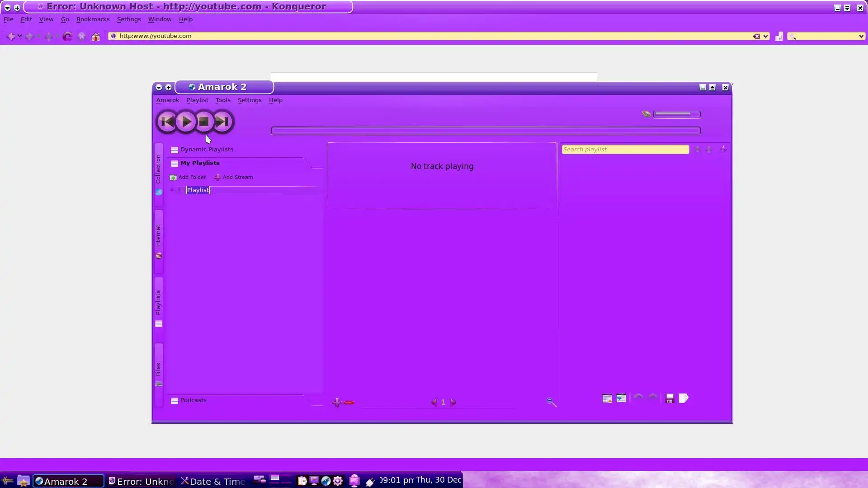Open the URL history dropdown arrow
This screenshot has height=488, width=868.
tap(765, 36)
